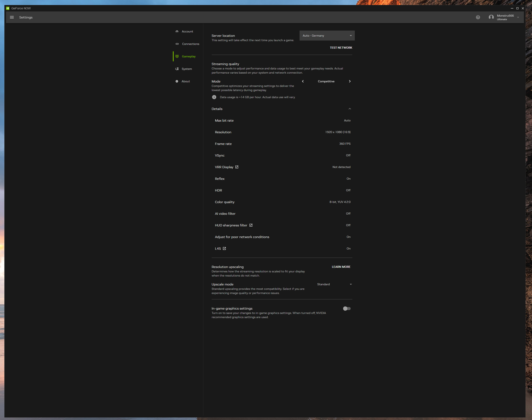Go to the Account settings tab
532x420 pixels.
(x=187, y=31)
